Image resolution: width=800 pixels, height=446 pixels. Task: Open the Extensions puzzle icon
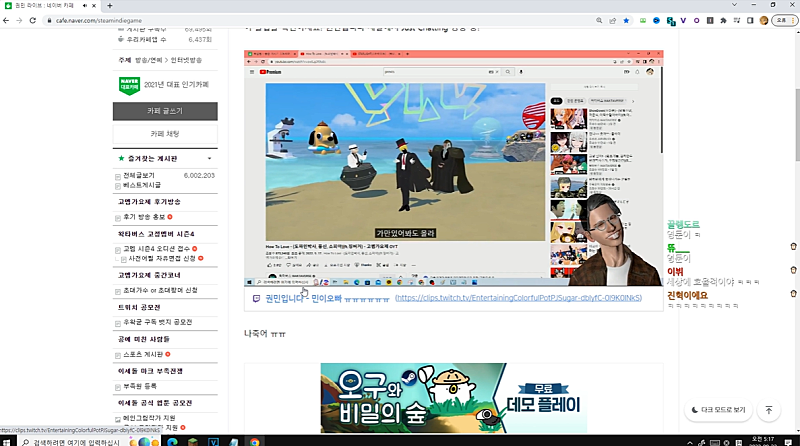(723, 20)
